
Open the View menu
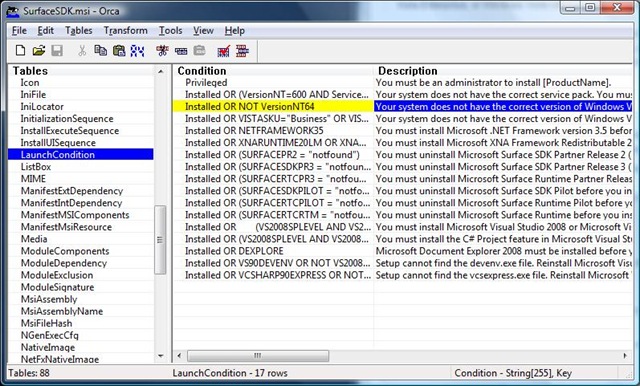coord(203,31)
